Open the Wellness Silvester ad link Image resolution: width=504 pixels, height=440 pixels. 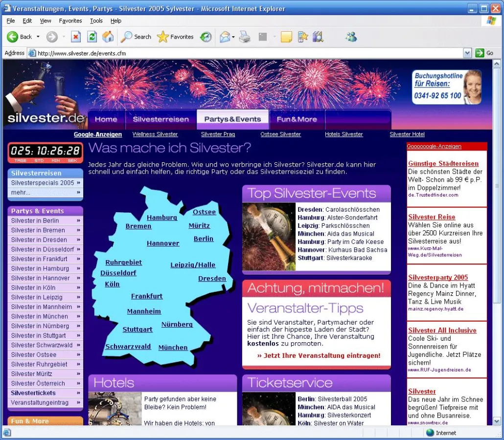pyautogui.click(x=155, y=134)
